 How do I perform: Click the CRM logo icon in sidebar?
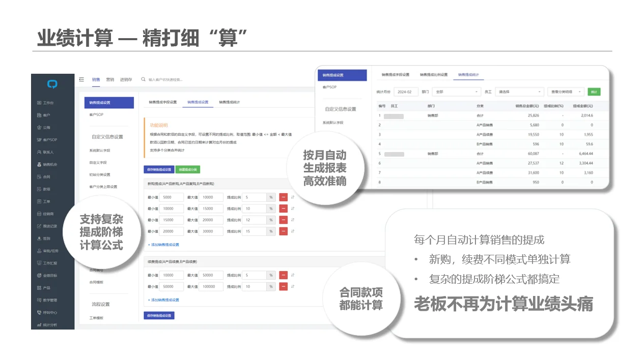[52, 84]
